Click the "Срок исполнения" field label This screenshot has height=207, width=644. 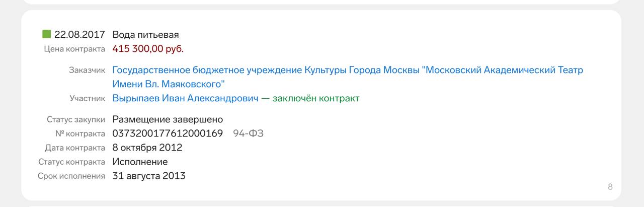[x=71, y=176]
